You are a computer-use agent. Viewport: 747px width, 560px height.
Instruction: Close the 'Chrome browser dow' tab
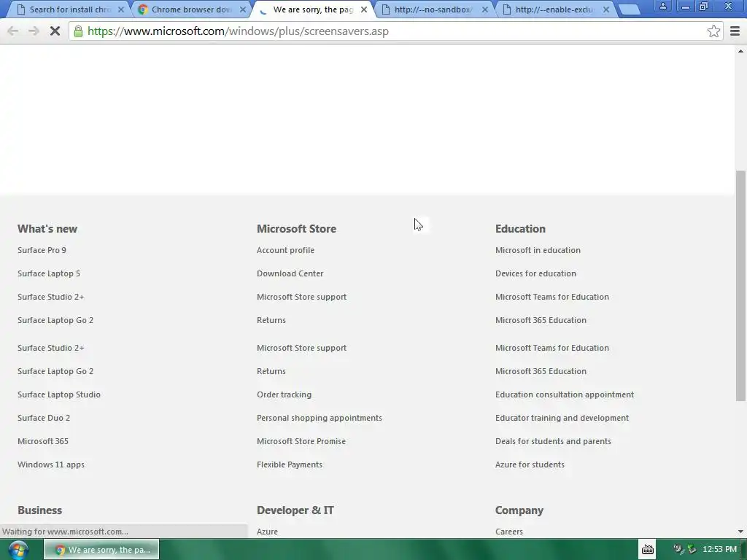pyautogui.click(x=242, y=9)
